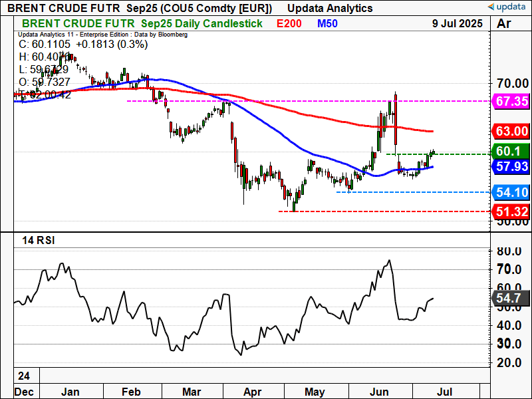Click the window title BRENT CRUDE FUTR Sep25 COU5
This screenshot has height=399, width=532.
coord(140,8)
